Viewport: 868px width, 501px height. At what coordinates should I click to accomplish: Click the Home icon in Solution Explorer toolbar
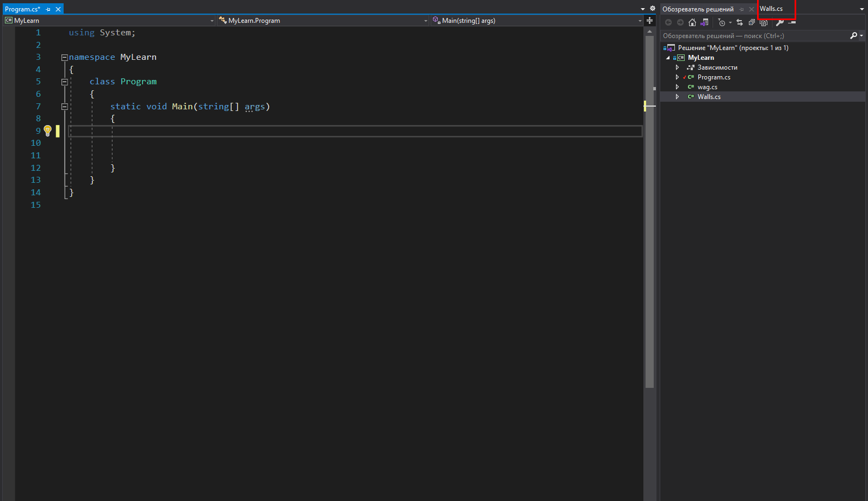click(x=692, y=22)
